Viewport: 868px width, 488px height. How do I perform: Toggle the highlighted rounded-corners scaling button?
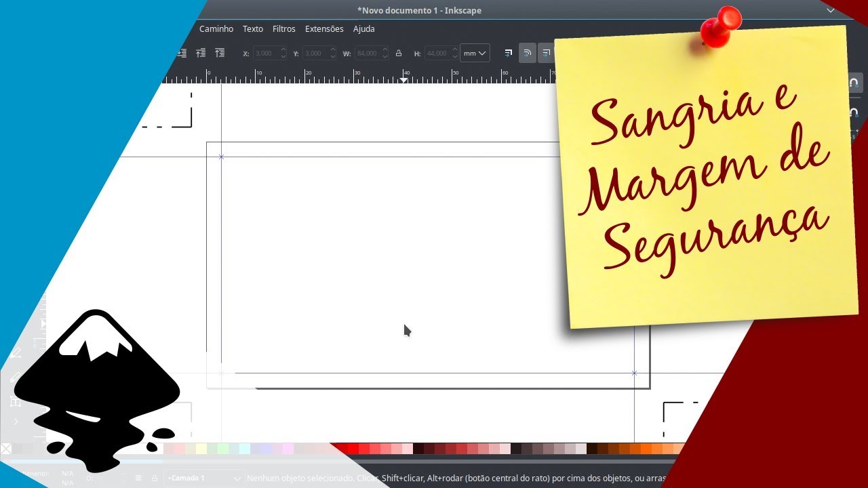point(528,53)
